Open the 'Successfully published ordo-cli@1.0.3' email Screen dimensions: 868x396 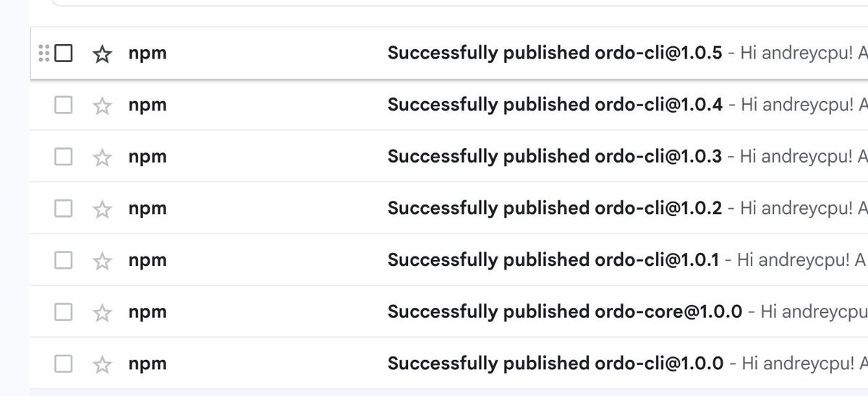coord(555,156)
